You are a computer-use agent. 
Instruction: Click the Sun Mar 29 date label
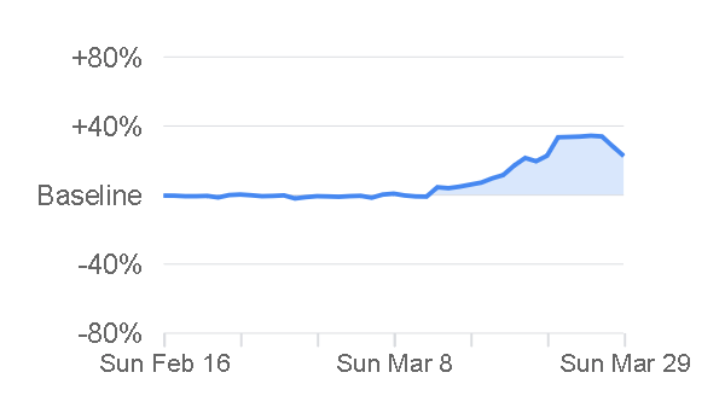[624, 363]
